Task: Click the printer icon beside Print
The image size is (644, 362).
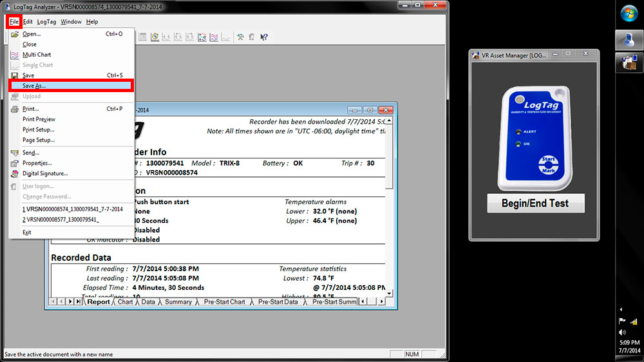Action: (15, 109)
